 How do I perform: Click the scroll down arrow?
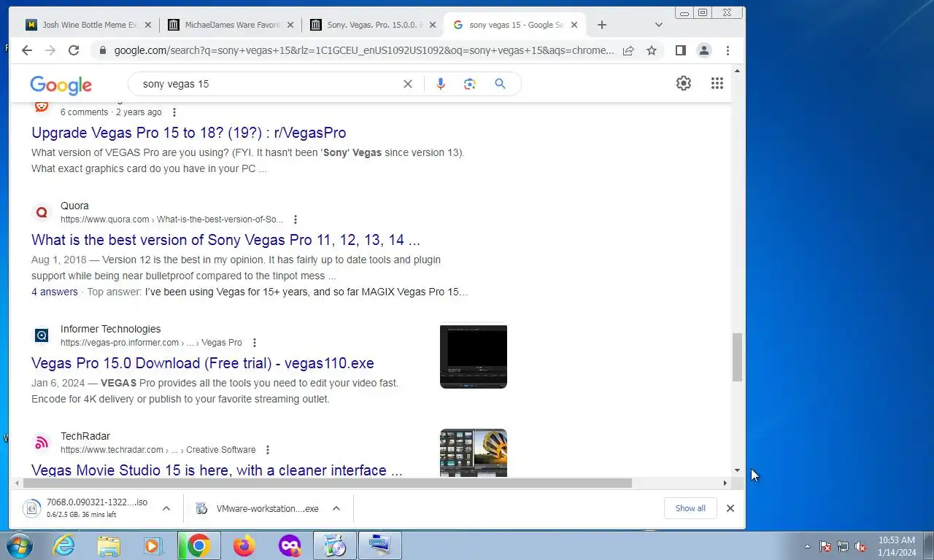pyautogui.click(x=738, y=470)
